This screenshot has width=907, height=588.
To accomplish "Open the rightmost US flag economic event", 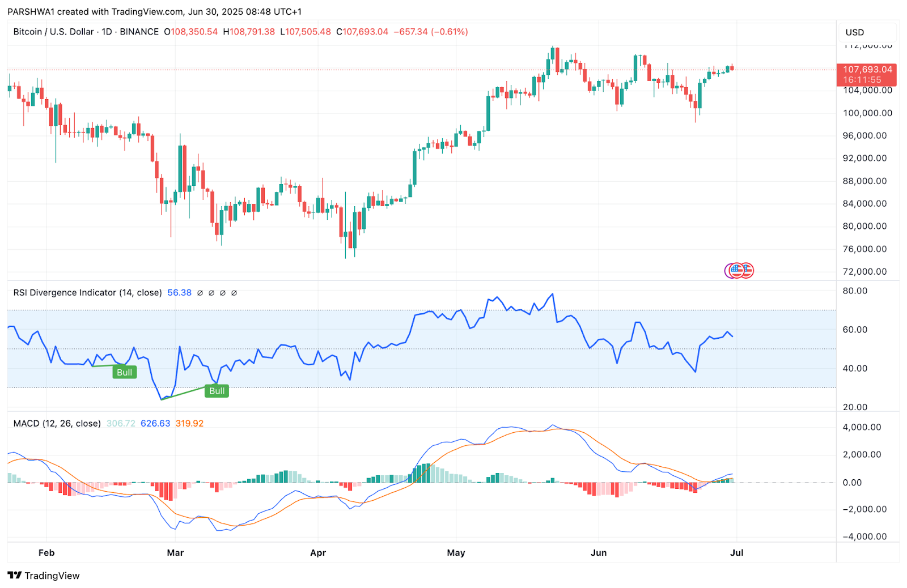I will click(747, 271).
